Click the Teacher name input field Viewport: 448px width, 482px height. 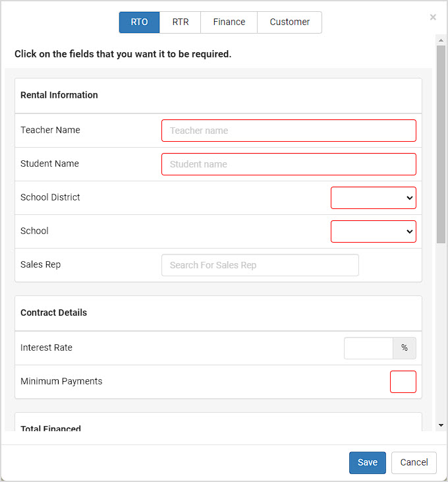point(289,131)
